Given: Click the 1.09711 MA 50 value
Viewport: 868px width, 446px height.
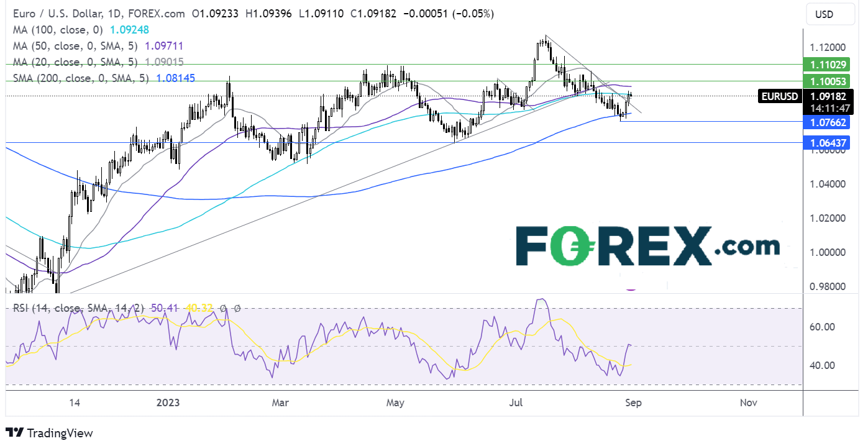Looking at the screenshot, I should point(164,46).
